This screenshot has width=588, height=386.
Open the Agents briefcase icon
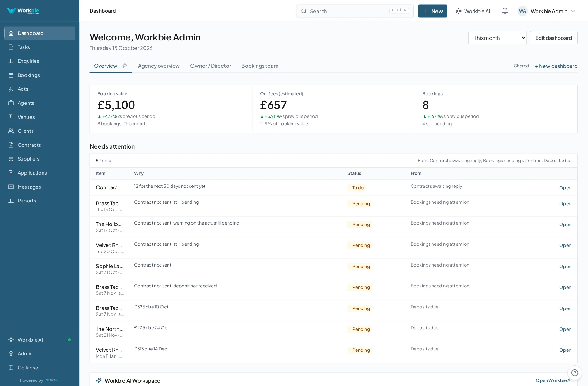point(11,103)
